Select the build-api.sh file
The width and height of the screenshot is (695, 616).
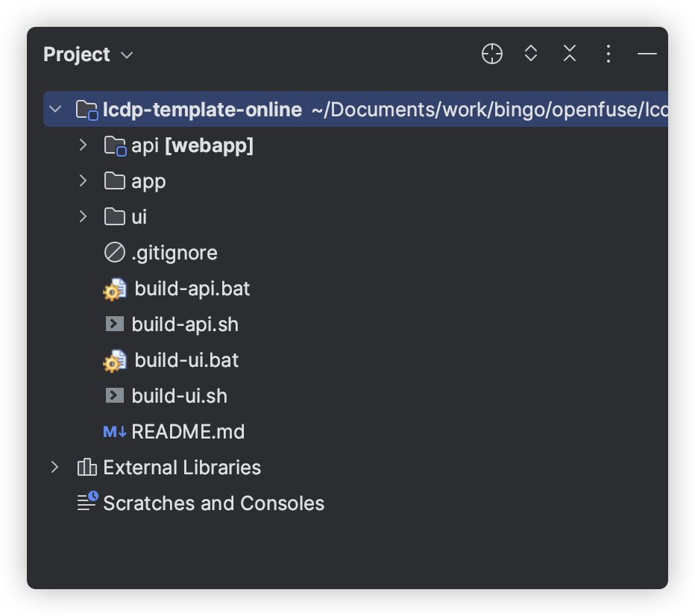coord(185,324)
